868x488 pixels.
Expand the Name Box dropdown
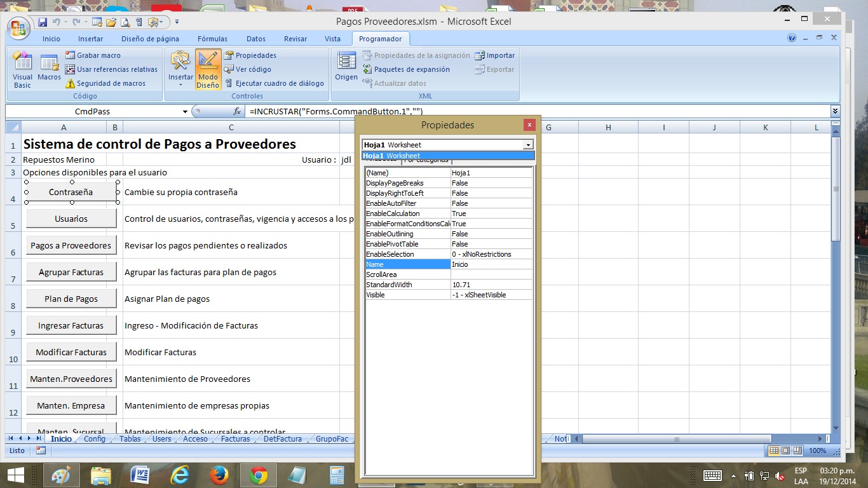click(185, 111)
